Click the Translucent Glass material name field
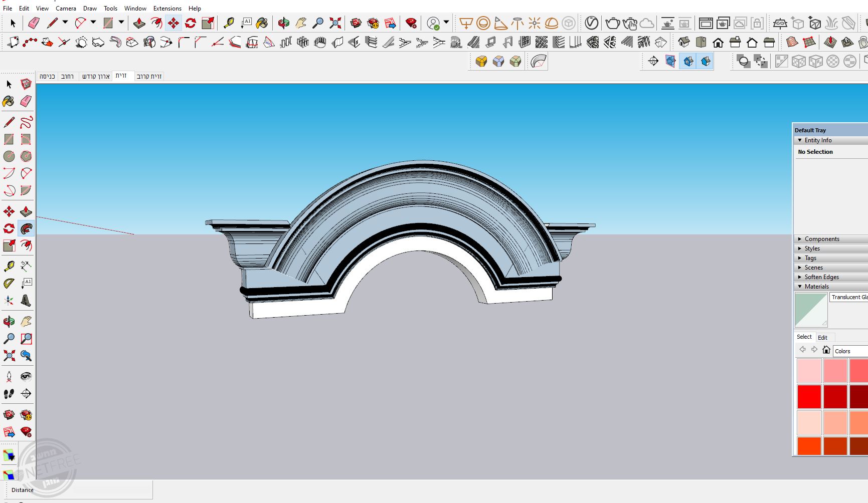 (x=849, y=297)
